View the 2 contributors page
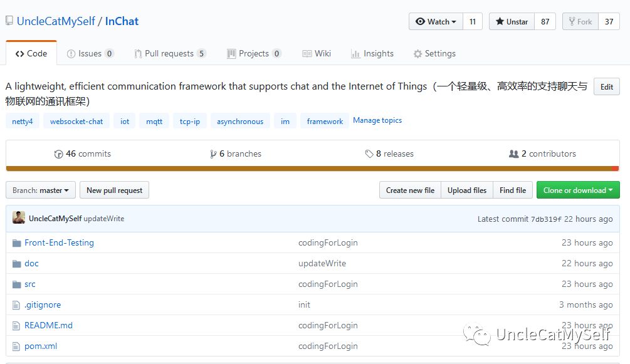The height and width of the screenshot is (364, 630). pos(542,154)
